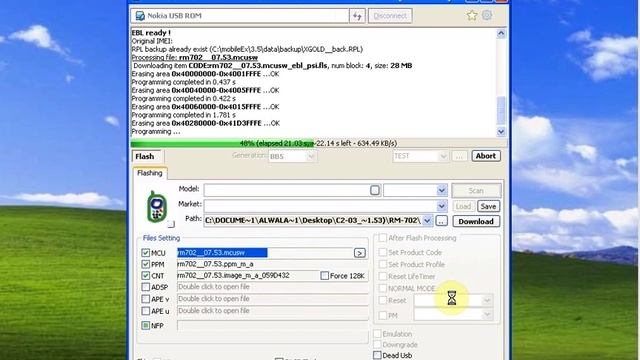This screenshot has width=640, height=360.
Task: Click the swap-connection arrows button
Action: pyautogui.click(x=357, y=16)
